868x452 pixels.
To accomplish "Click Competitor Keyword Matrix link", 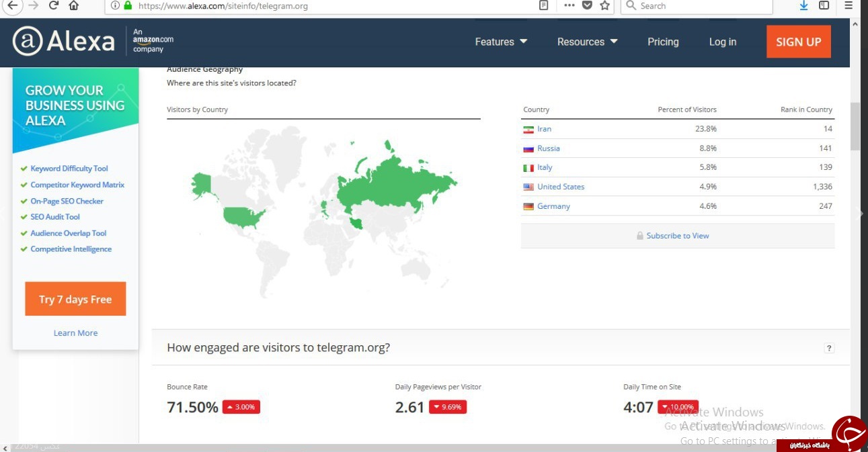I will pos(77,185).
